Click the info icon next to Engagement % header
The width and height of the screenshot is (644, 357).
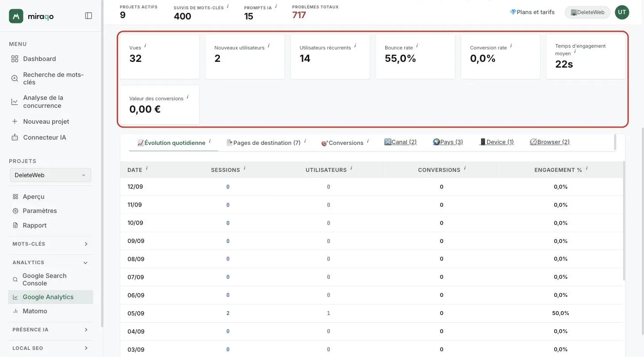(x=586, y=168)
